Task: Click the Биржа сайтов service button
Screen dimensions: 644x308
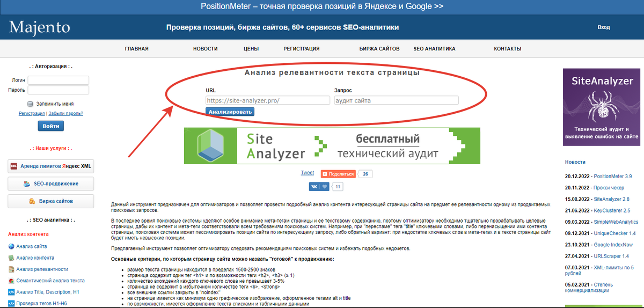Action: [x=51, y=201]
